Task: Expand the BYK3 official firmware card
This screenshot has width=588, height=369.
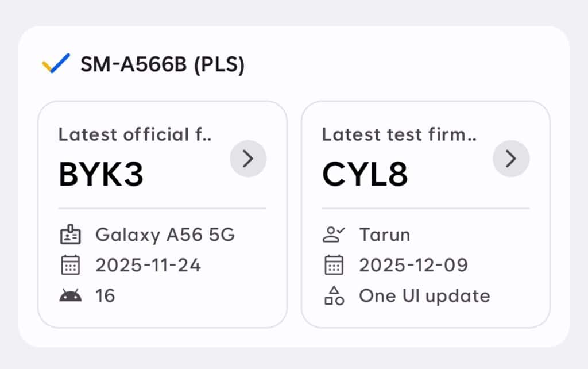Action: click(248, 159)
